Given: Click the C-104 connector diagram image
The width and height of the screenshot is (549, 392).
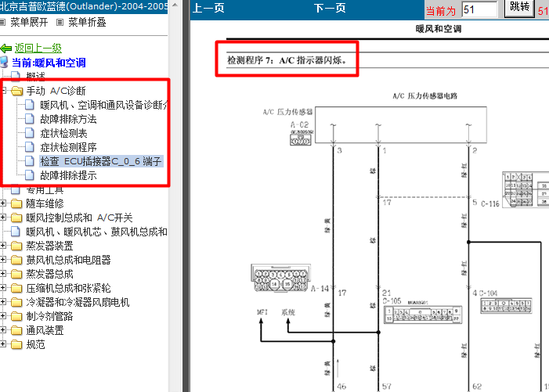Looking at the screenshot, I should [x=506, y=305].
